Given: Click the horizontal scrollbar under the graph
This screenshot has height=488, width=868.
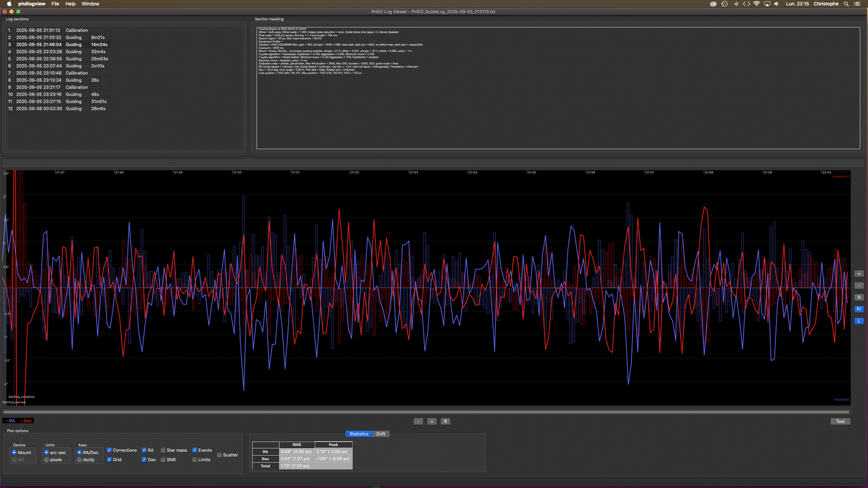Looking at the screenshot, I should [426, 412].
